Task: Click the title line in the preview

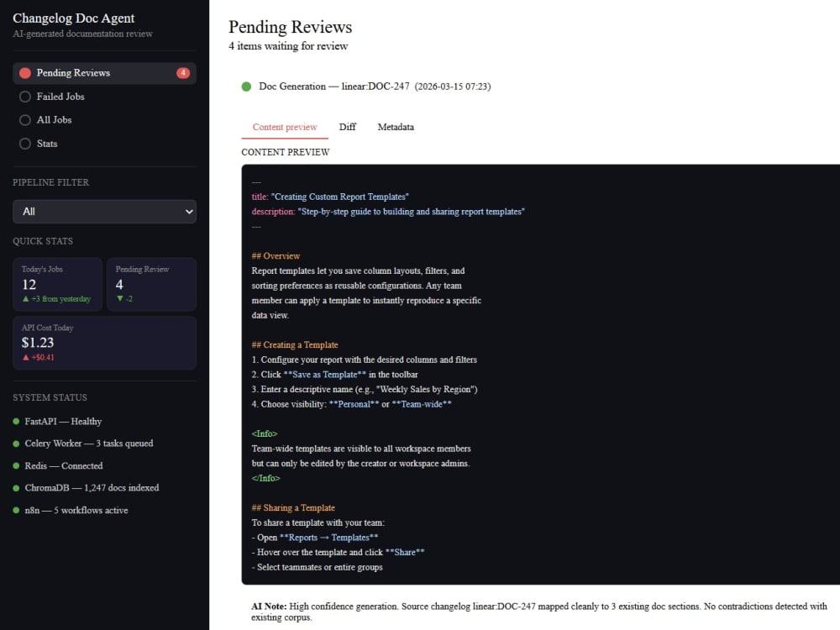Action: 330,197
